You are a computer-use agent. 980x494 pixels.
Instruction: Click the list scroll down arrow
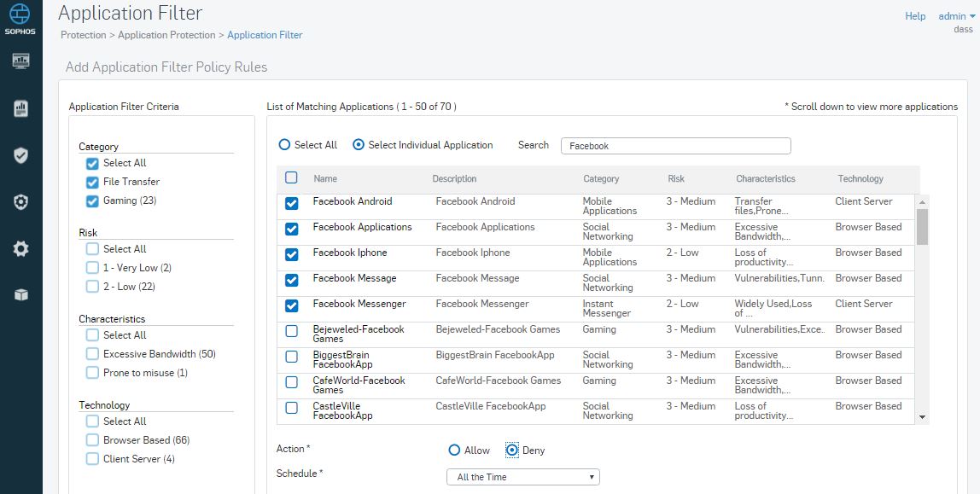[x=922, y=417]
